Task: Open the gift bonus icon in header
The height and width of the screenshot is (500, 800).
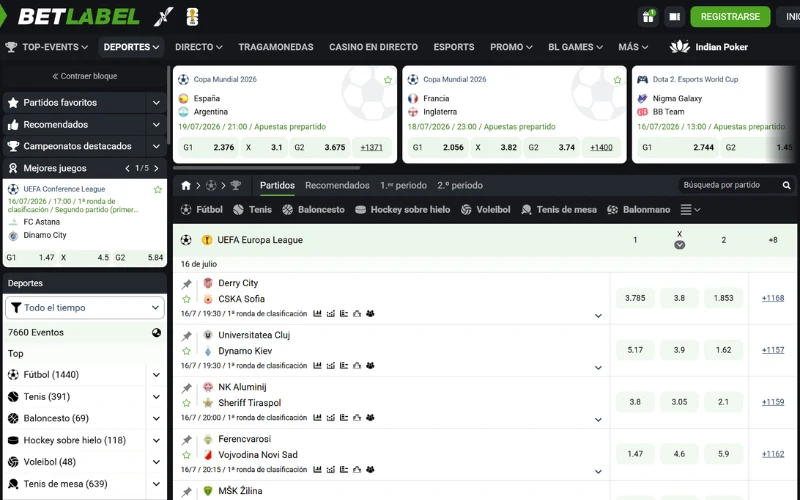Action: 648,17
